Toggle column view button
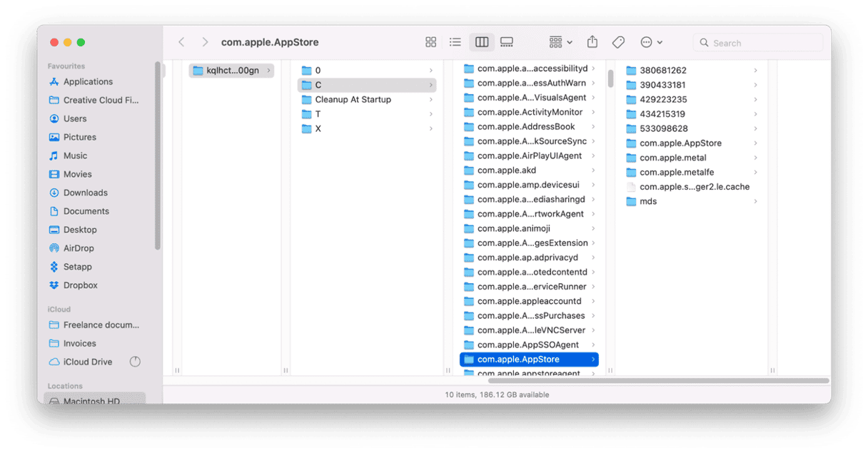 point(482,43)
